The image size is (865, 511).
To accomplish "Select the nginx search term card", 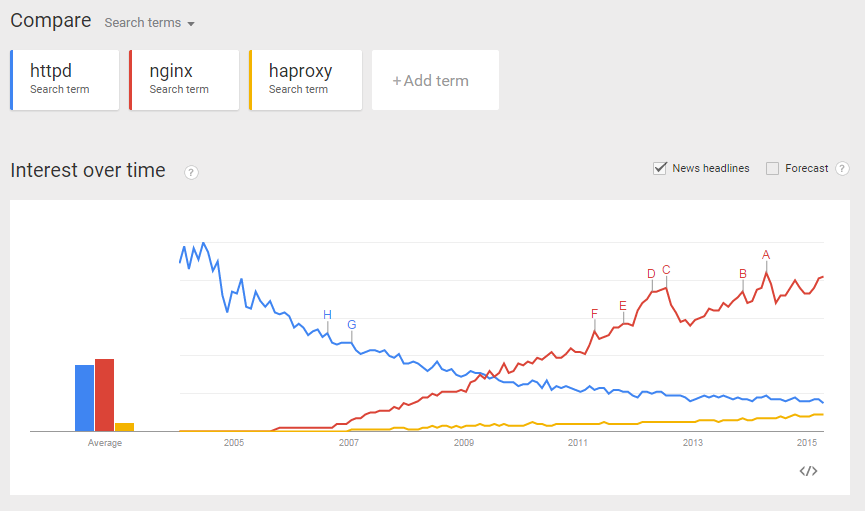I will 184,80.
